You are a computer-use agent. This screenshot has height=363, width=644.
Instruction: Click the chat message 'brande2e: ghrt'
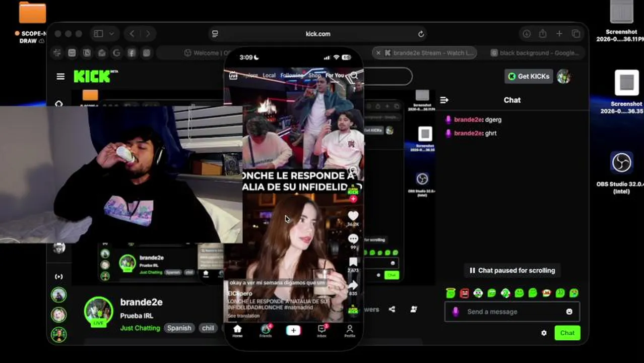pos(471,133)
